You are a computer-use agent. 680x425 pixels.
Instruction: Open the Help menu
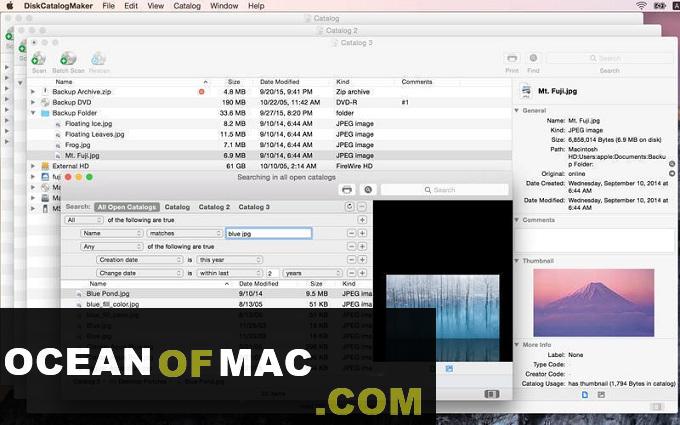pyautogui.click(x=256, y=6)
